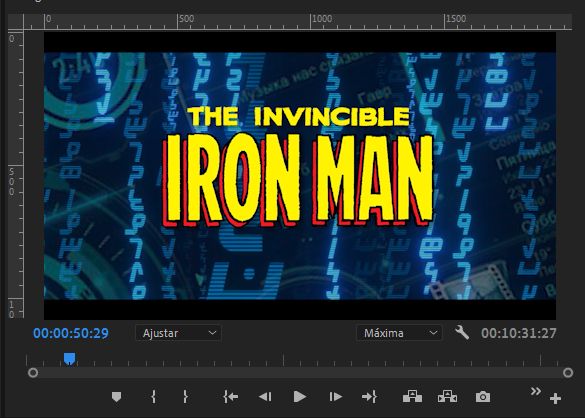
Task: Click the Add Marker icon
Action: coord(116,397)
